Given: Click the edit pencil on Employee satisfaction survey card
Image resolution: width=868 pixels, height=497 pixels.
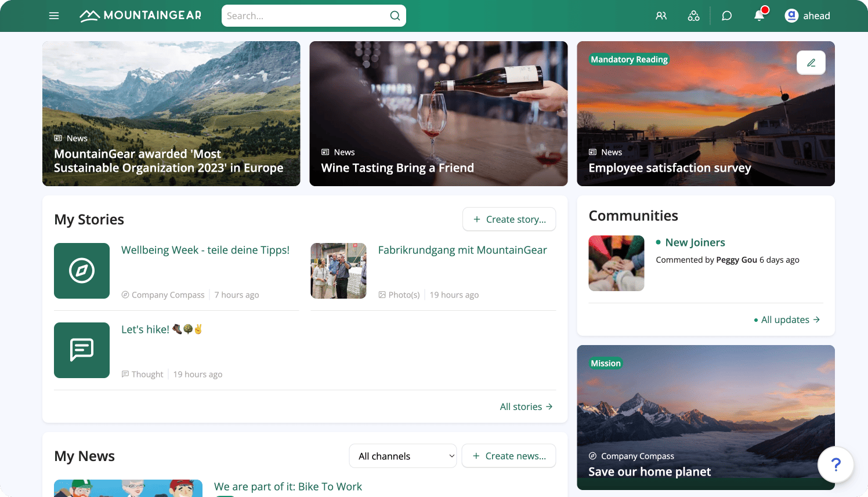Looking at the screenshot, I should (811, 63).
